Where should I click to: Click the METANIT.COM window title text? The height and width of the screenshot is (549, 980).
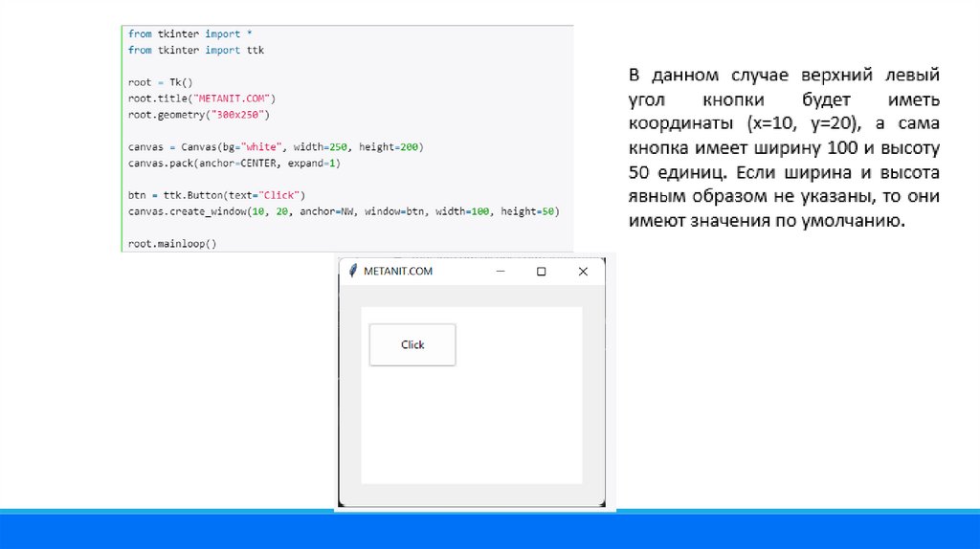[398, 272]
